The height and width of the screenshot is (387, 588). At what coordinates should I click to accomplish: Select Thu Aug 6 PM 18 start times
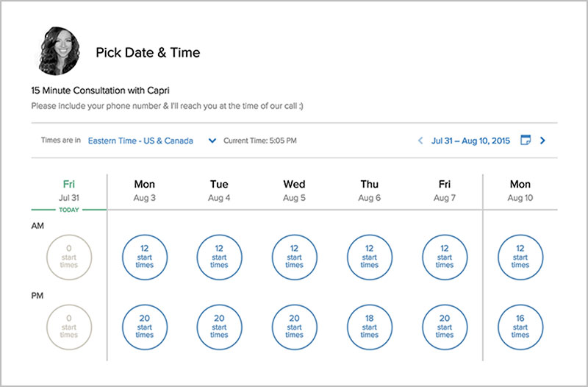coord(370,327)
